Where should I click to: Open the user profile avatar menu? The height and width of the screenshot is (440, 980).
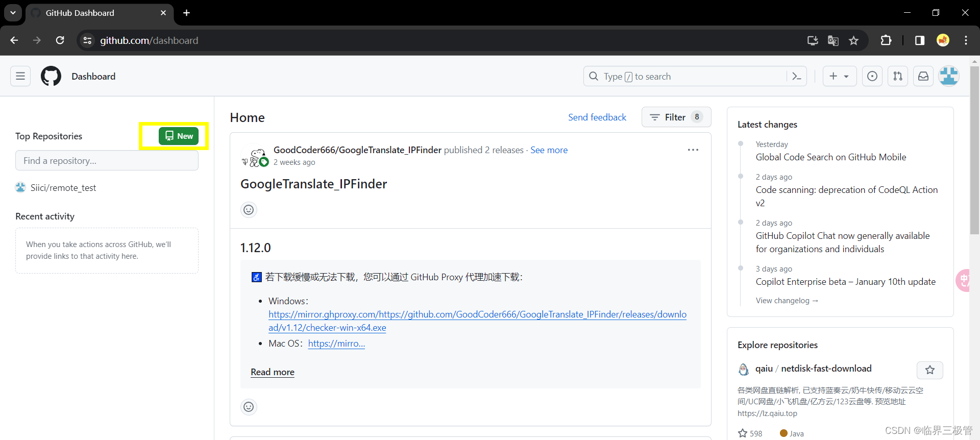949,76
